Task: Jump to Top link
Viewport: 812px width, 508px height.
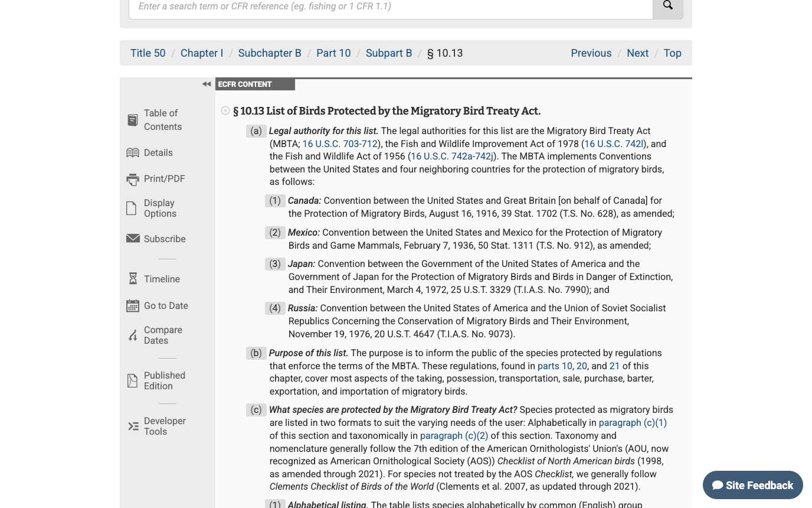Action: pos(673,53)
